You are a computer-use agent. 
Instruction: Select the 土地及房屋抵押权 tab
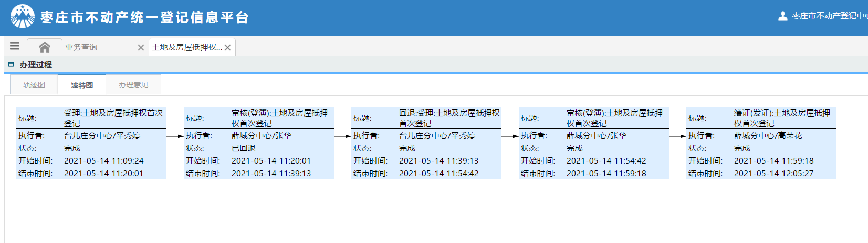point(186,47)
